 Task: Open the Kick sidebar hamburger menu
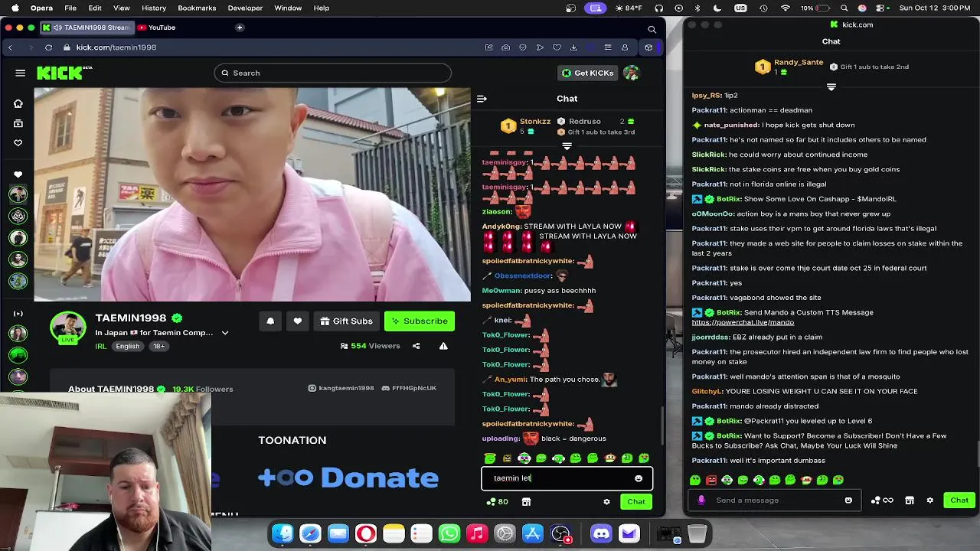click(21, 73)
